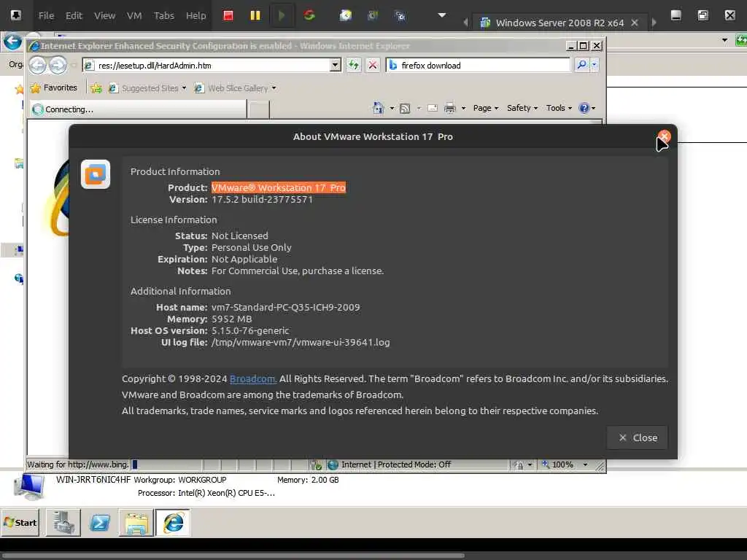The image size is (747, 560).
Task: Open the VMware toolbar overflow arrow
Action: pyautogui.click(x=442, y=15)
